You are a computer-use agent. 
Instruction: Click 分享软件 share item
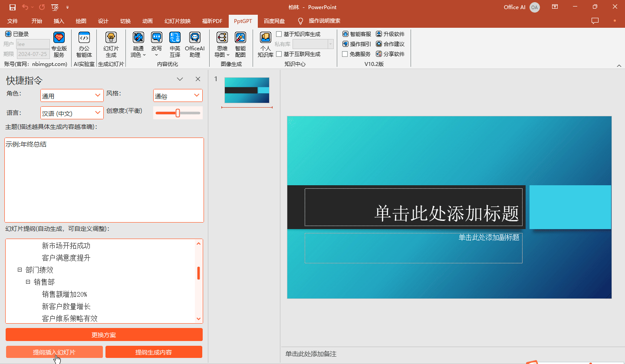(390, 54)
